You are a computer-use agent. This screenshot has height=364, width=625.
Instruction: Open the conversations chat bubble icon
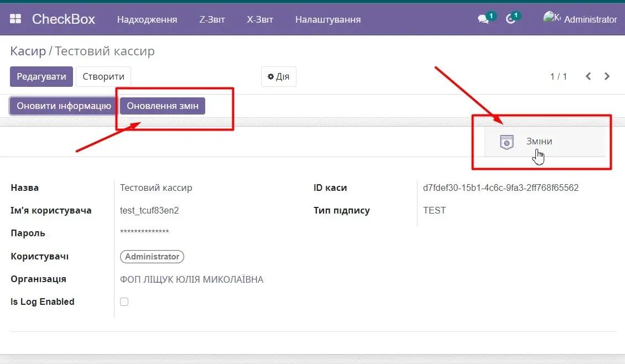pyautogui.click(x=483, y=19)
